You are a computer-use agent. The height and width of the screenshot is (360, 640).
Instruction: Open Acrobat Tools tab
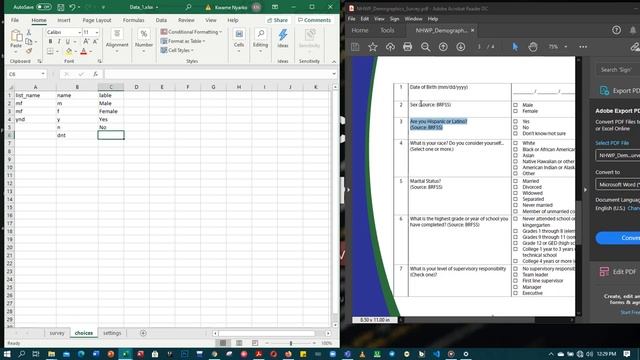tap(387, 30)
